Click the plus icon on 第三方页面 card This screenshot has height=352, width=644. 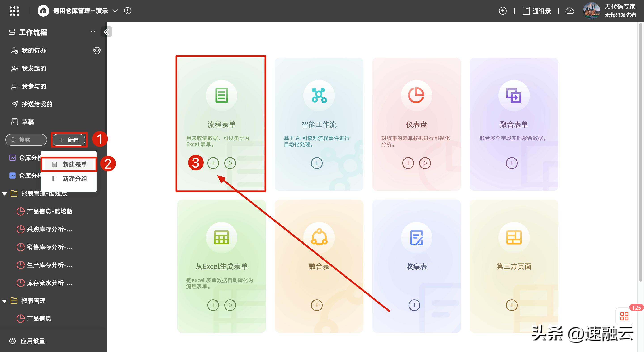tap(511, 305)
